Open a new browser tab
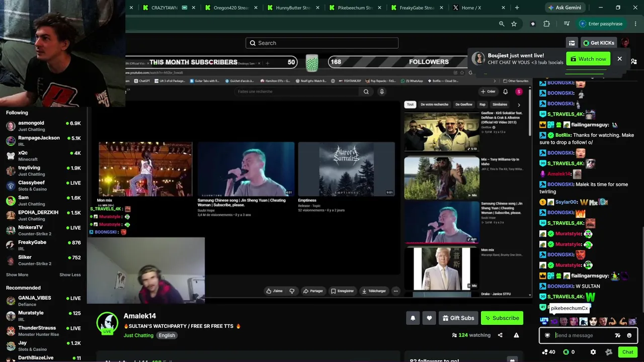The image size is (644, 362). [517, 8]
